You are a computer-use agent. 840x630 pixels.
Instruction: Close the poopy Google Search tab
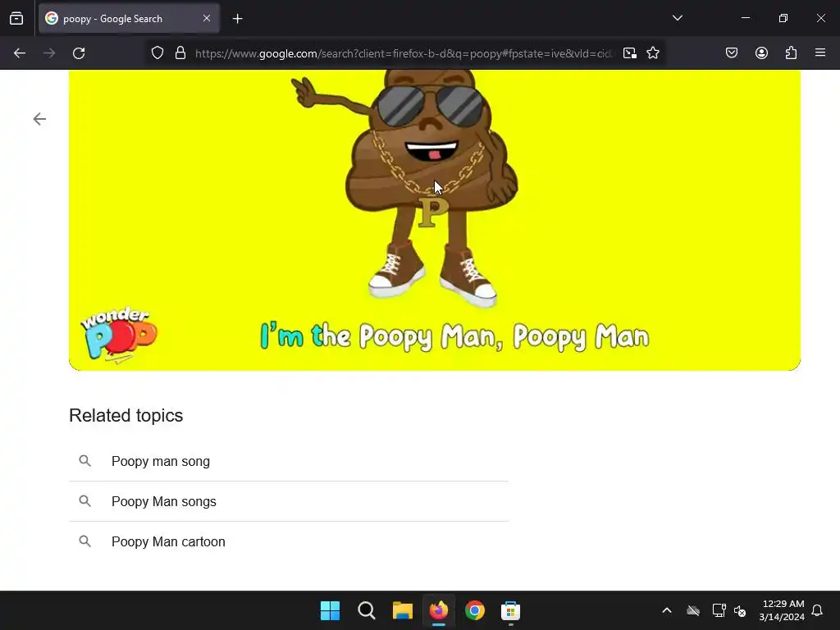(207, 18)
